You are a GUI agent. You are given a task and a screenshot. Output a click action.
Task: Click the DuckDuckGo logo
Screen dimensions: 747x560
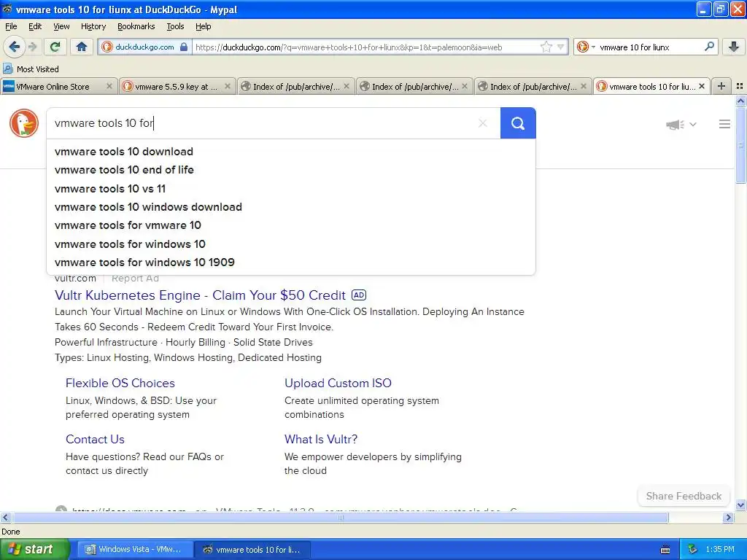click(24, 122)
